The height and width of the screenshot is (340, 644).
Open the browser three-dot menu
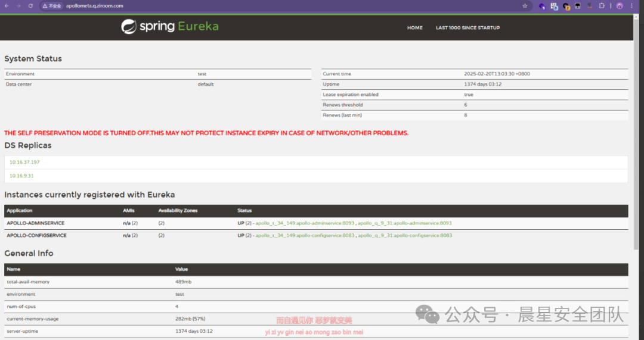(x=631, y=6)
